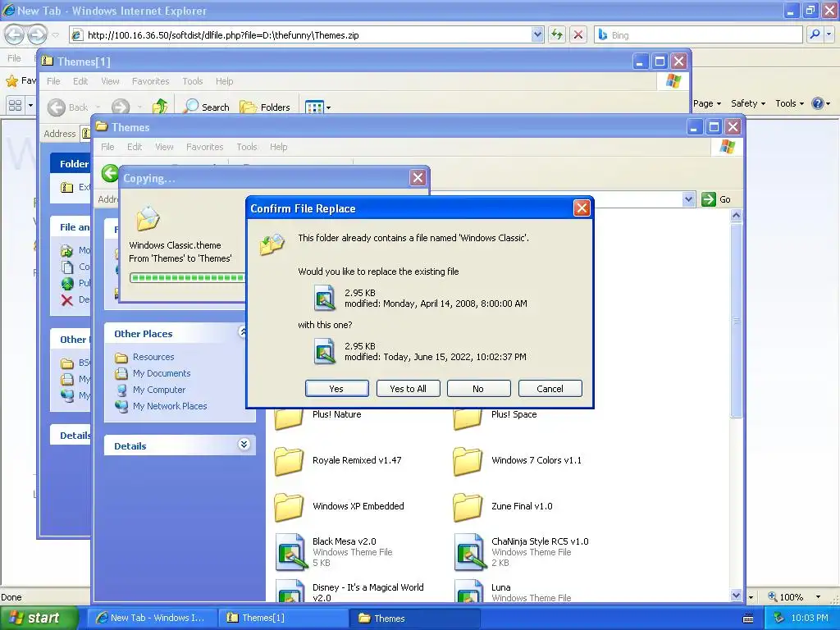Open Internet Explorer address dropdown arrow
Image resolution: width=840 pixels, height=630 pixels.
(x=538, y=34)
